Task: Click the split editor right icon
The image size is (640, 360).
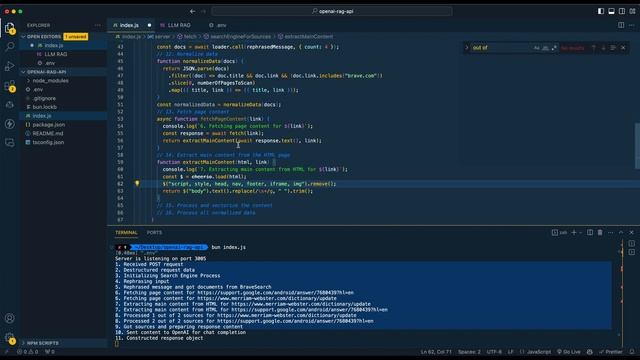Action: pos(621,25)
